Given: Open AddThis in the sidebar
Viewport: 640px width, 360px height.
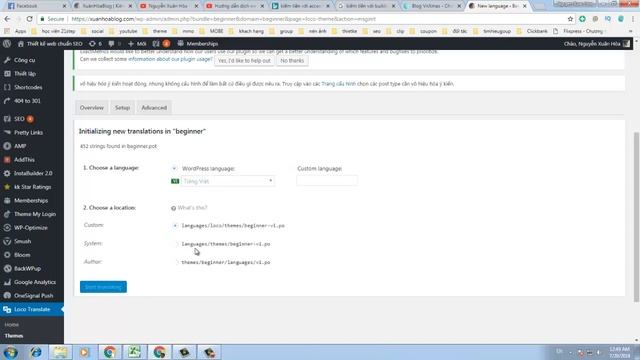Looking at the screenshot, I should pos(24,160).
